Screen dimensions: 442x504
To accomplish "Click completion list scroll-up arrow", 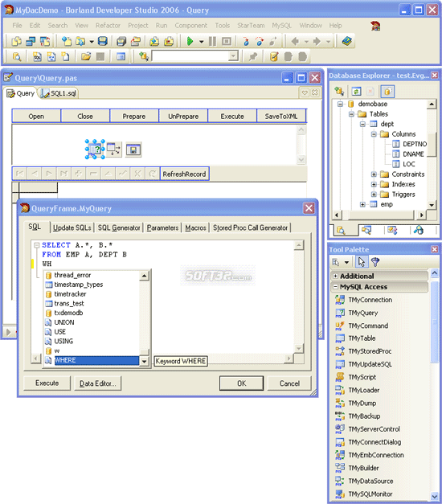I will coord(145,276).
